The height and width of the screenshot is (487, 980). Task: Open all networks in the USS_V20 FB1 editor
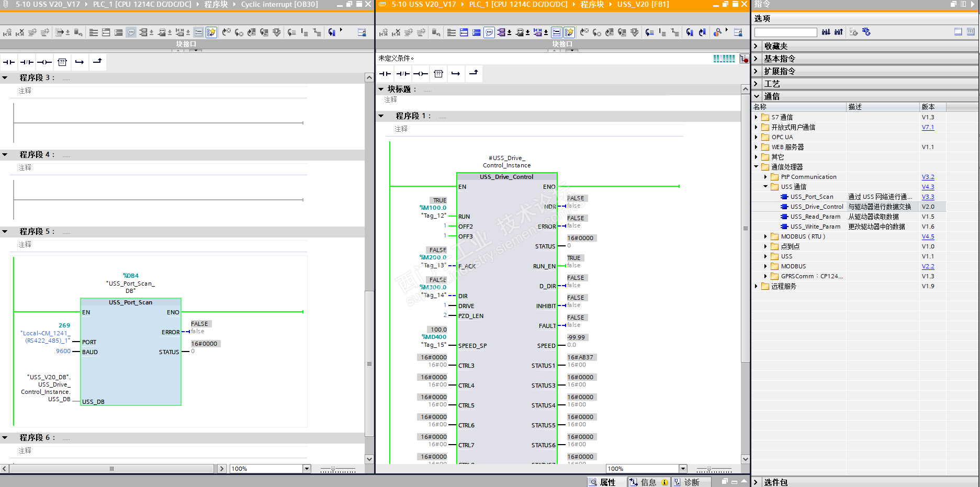(x=464, y=32)
